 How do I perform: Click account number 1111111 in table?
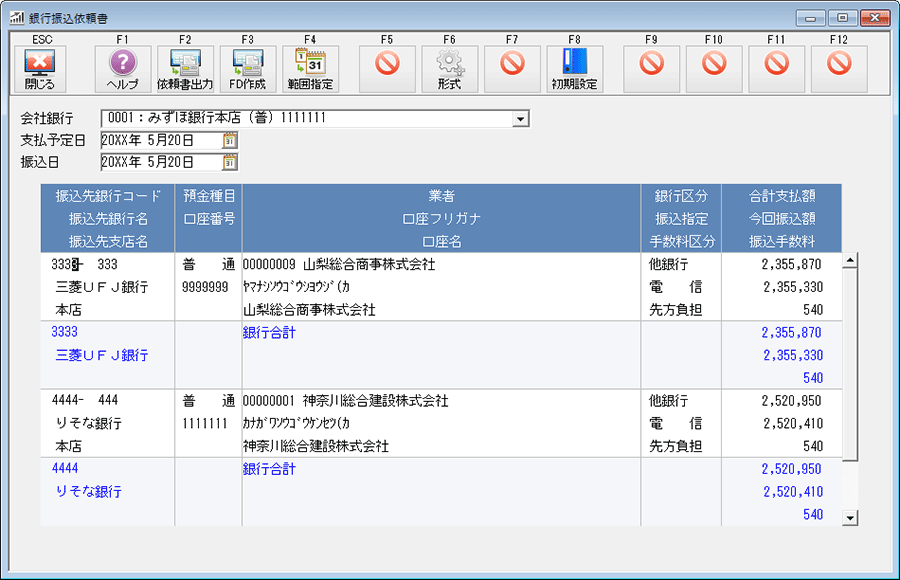205,423
